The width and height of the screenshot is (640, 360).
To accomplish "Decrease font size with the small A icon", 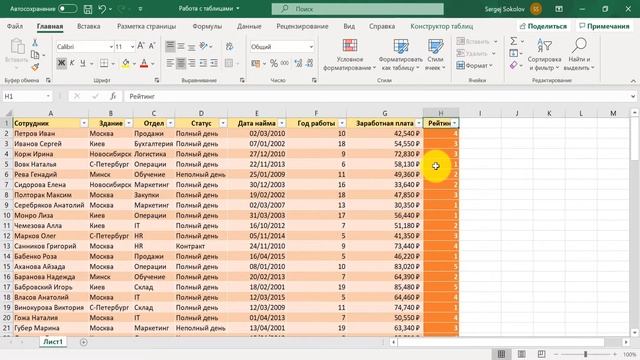I will pos(152,46).
